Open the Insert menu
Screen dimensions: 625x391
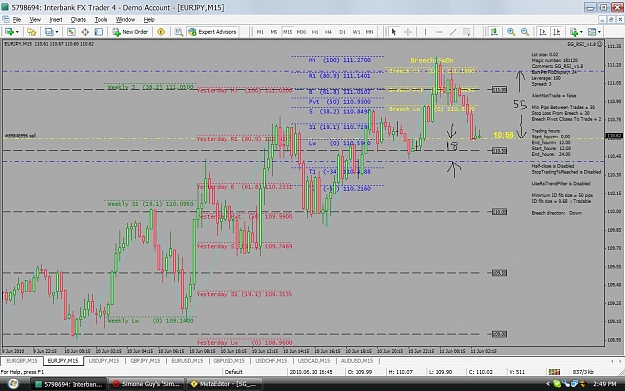pyautogui.click(x=55, y=20)
